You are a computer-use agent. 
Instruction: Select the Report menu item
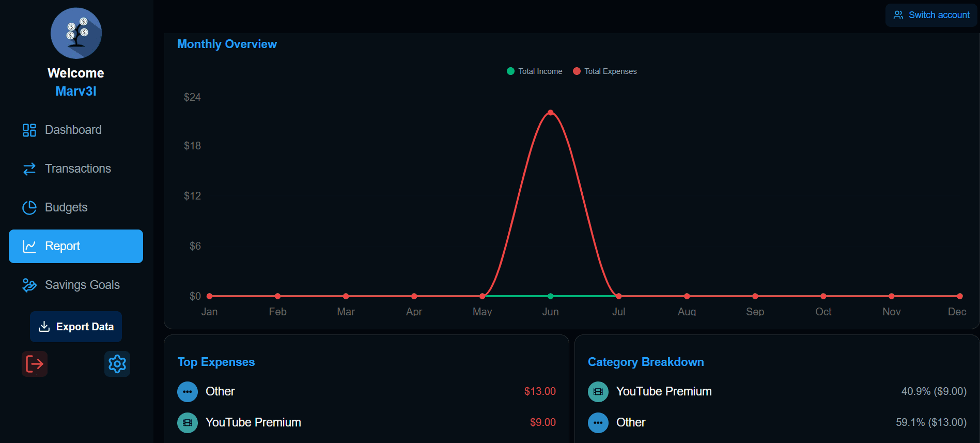click(76, 246)
